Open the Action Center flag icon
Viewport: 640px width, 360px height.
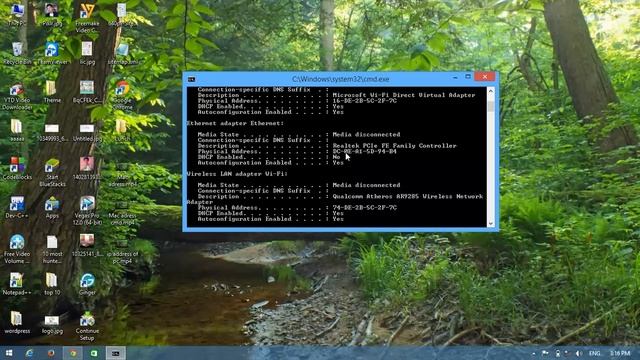click(545, 353)
